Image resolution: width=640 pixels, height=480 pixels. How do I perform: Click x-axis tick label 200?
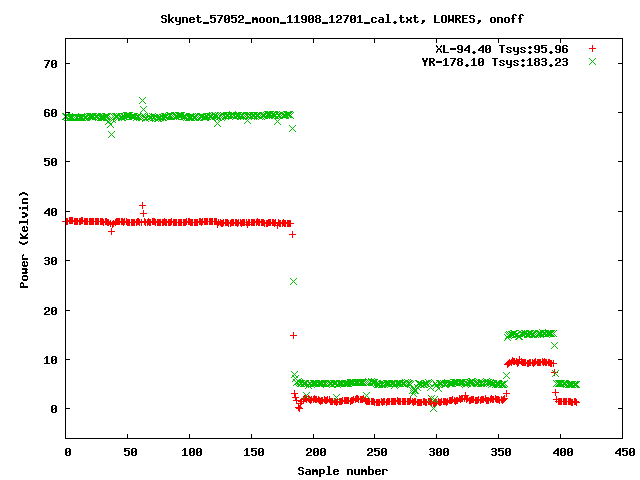(316, 452)
